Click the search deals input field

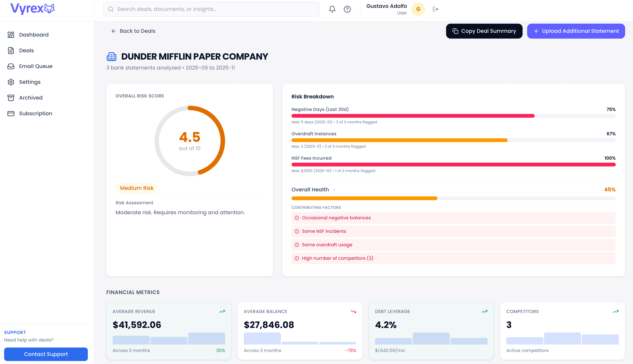click(x=211, y=9)
